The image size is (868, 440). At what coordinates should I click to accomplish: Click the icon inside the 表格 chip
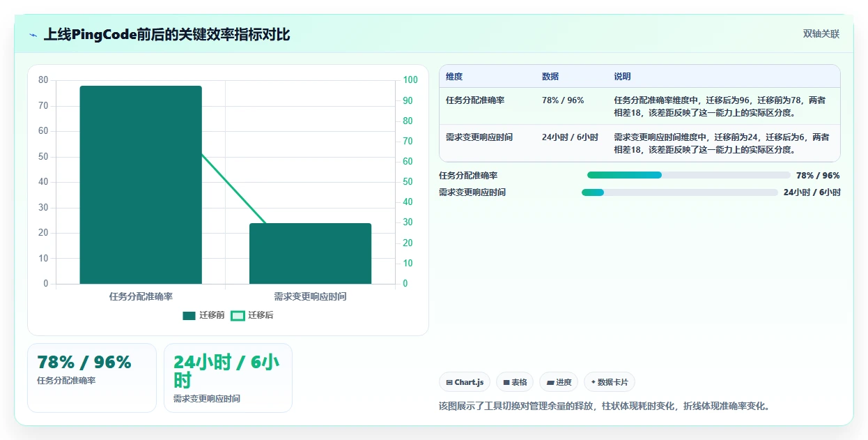(x=506, y=382)
